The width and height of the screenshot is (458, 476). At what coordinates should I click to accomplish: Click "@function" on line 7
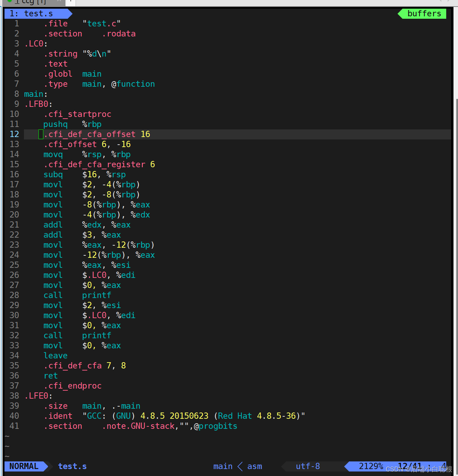click(x=133, y=84)
